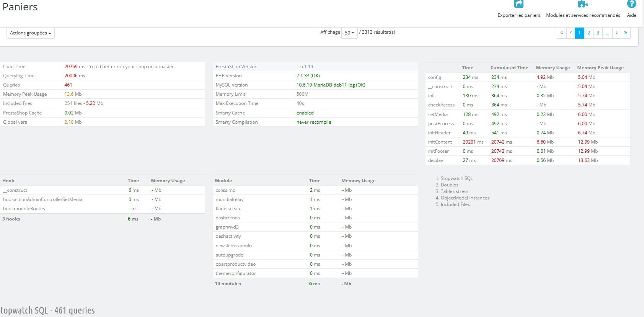Jump to last page with double-right arrow
This screenshot has height=317, width=644.
click(x=626, y=33)
